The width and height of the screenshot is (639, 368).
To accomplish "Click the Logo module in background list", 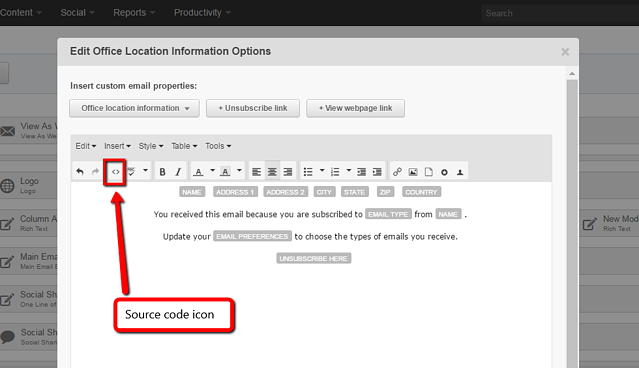I will pyautogui.click(x=29, y=186).
